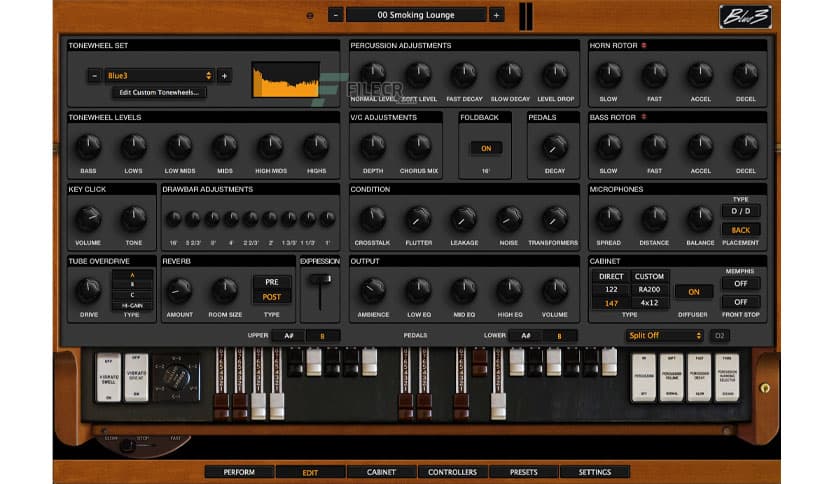The height and width of the screenshot is (484, 836).
Task: Click the Output Ambience knob
Action: pyautogui.click(x=373, y=291)
